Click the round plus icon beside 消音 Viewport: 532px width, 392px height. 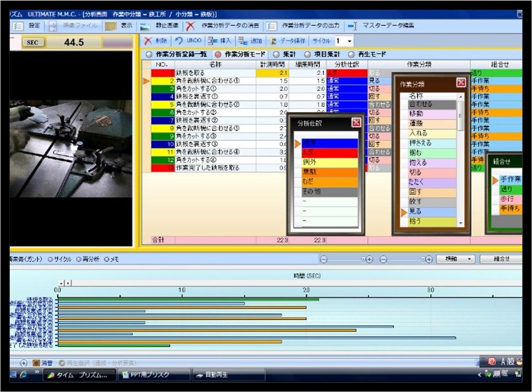click(x=24, y=363)
